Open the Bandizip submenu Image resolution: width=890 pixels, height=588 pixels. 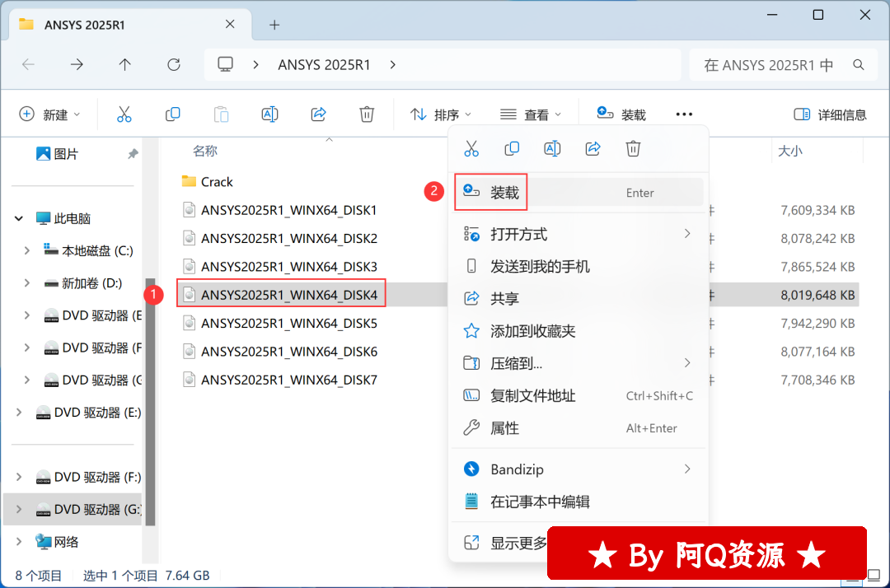(579, 469)
